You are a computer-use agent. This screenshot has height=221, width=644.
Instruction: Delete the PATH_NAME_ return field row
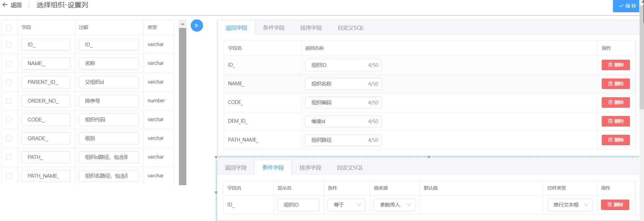tap(615, 140)
